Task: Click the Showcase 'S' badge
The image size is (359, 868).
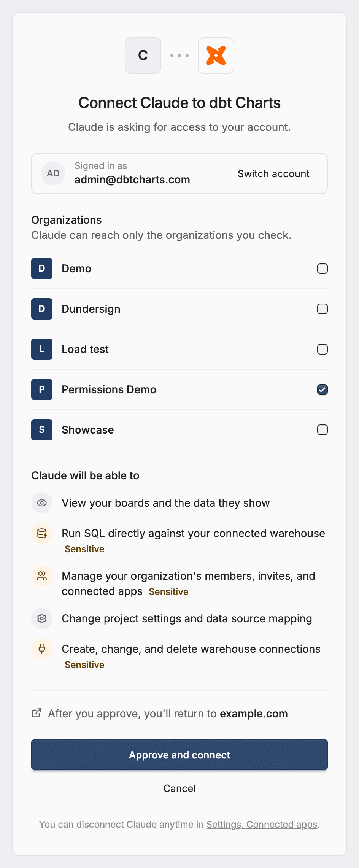Action: click(x=42, y=430)
